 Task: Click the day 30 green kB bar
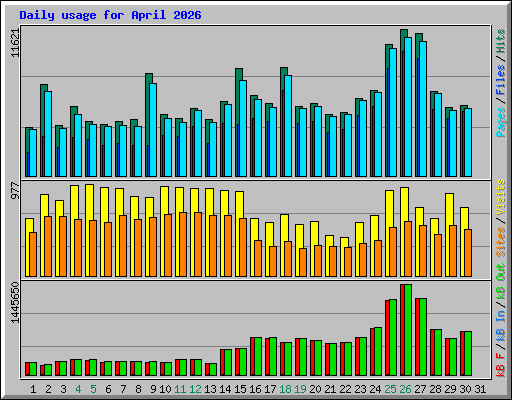pyautogui.click(x=468, y=353)
